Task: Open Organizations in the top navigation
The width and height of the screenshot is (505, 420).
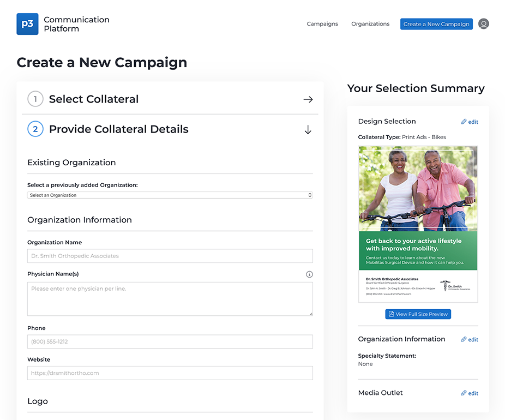Action: click(x=370, y=24)
